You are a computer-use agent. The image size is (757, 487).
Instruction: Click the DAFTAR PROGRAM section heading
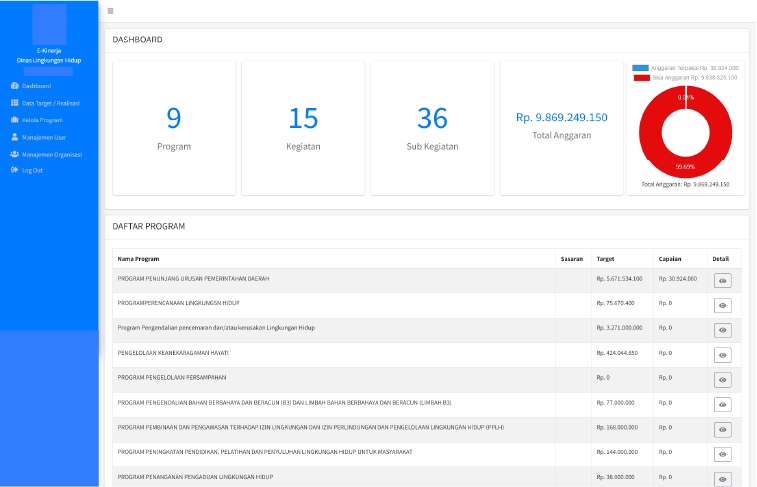[149, 226]
